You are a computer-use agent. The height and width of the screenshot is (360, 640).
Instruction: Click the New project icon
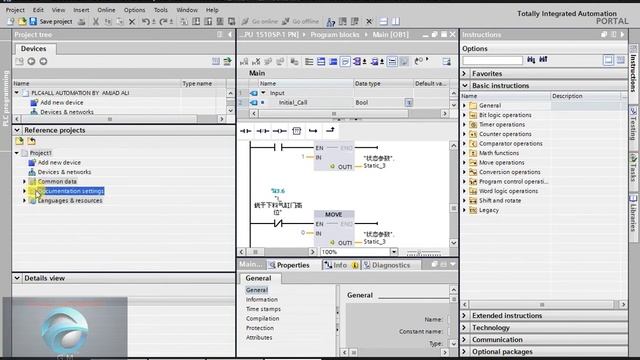point(11,21)
